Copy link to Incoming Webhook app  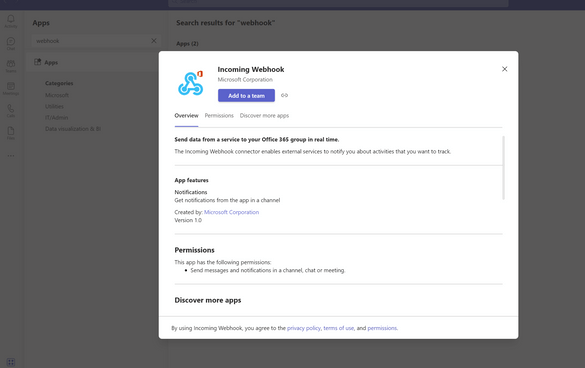point(284,95)
